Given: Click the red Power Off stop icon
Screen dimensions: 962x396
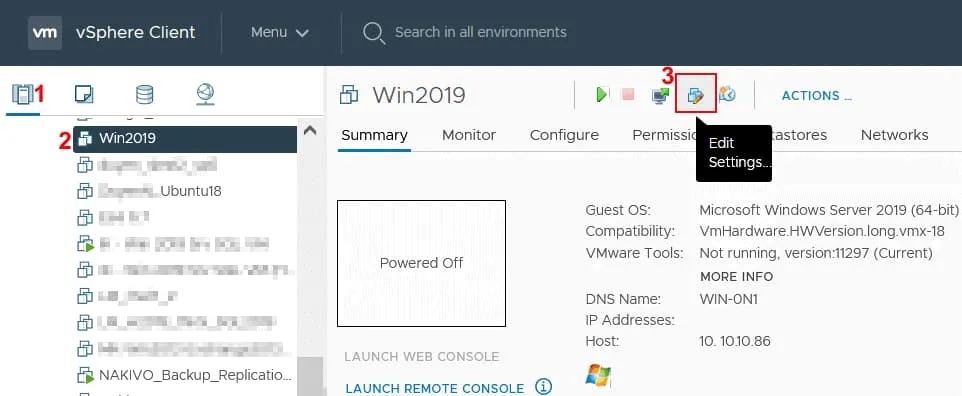Looking at the screenshot, I should [628, 95].
